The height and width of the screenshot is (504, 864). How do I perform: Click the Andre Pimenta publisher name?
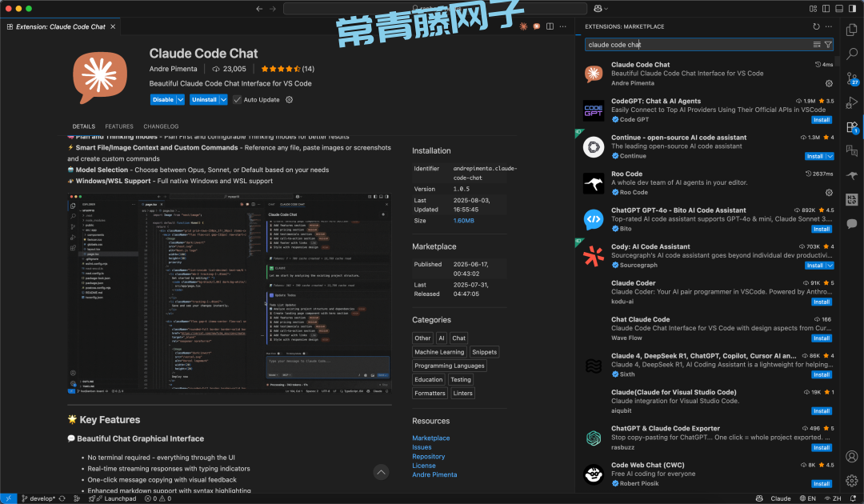pyautogui.click(x=173, y=69)
